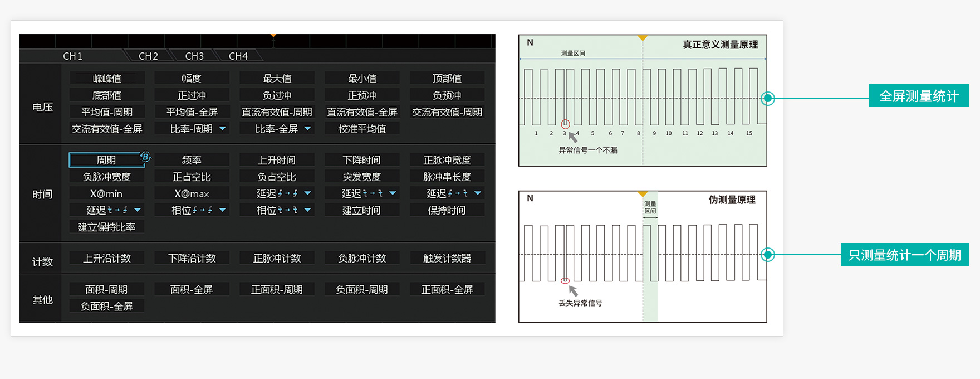Click teal circle marker on upper waveform diagram
This screenshot has width=980, height=379.
[768, 99]
